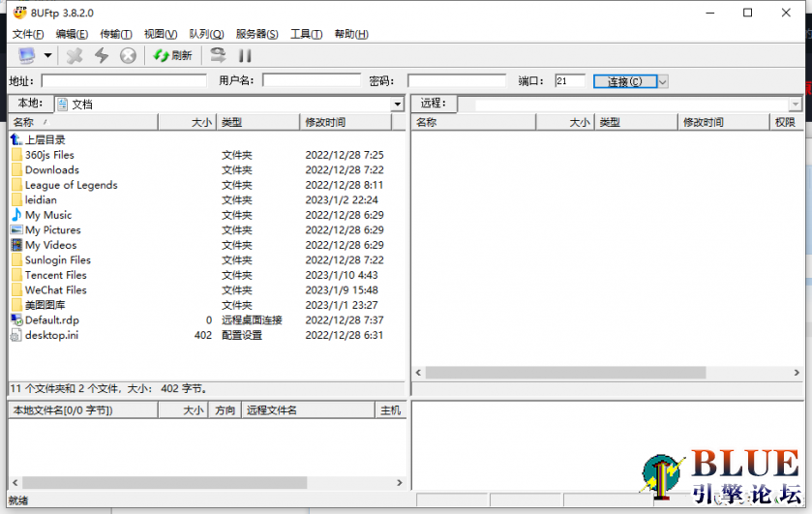Select the desktop.ini file icon
The image size is (812, 514).
tap(16, 335)
